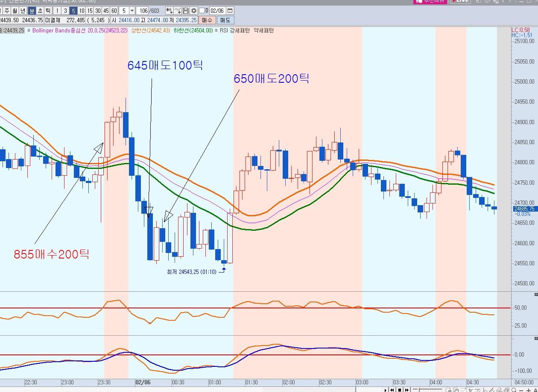Select the 분 (minute) timeframe tab
This screenshot has width=538, height=392.
click(x=32, y=11)
